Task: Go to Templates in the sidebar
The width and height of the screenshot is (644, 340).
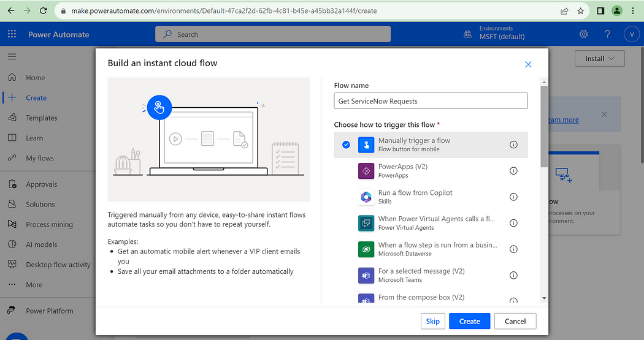Action: click(42, 118)
